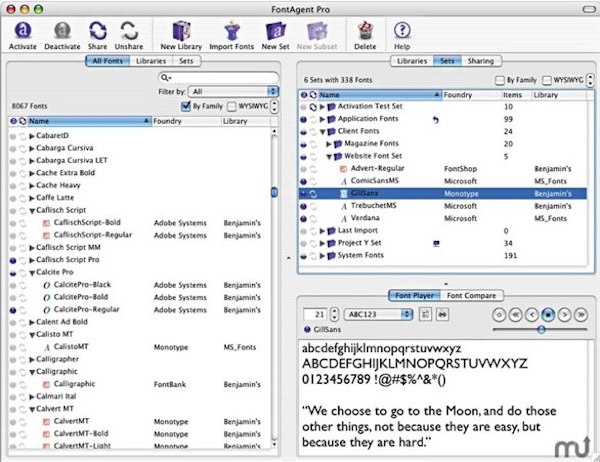Click the New Set icon

point(275,32)
